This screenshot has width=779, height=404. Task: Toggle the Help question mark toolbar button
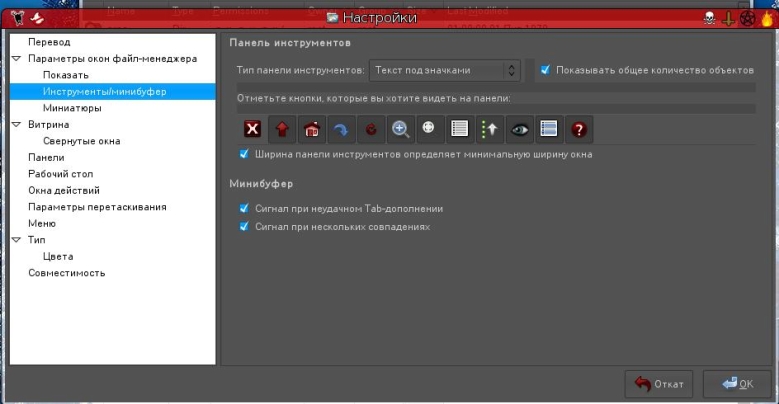579,129
